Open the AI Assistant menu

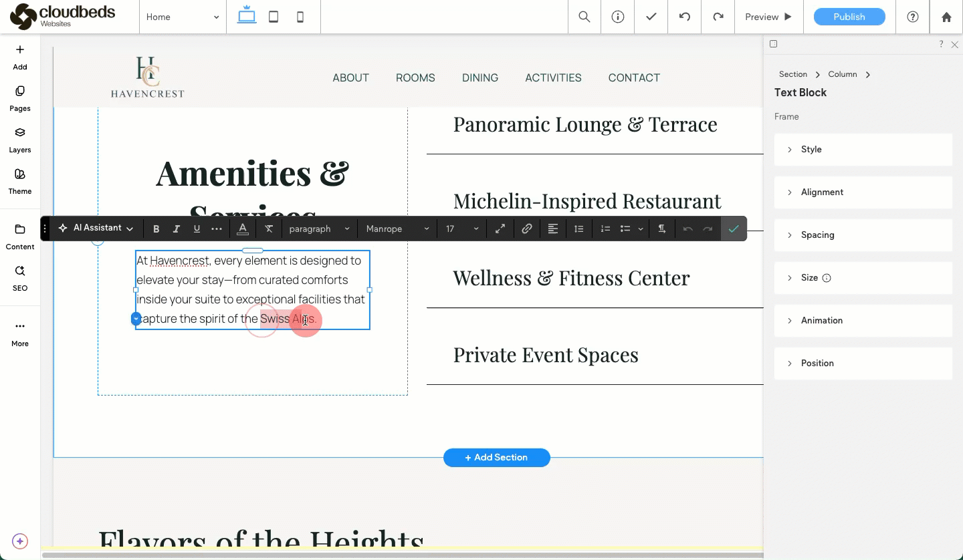click(96, 228)
